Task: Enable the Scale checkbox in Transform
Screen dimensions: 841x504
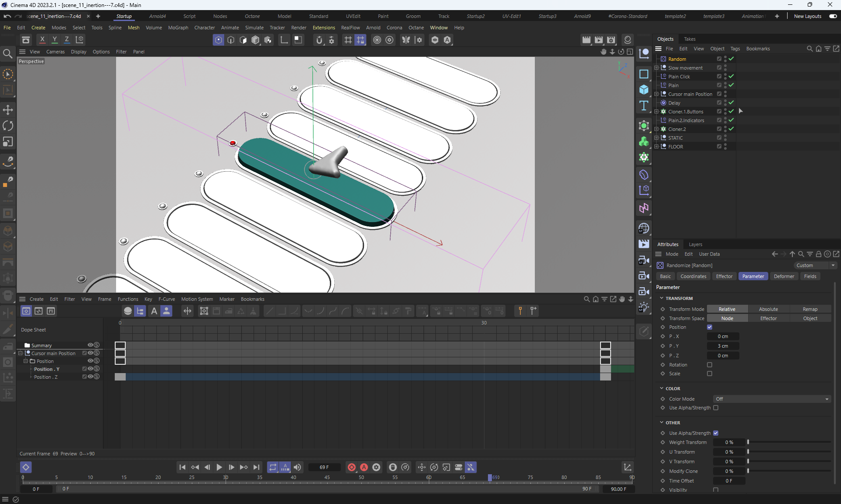Action: click(x=710, y=374)
